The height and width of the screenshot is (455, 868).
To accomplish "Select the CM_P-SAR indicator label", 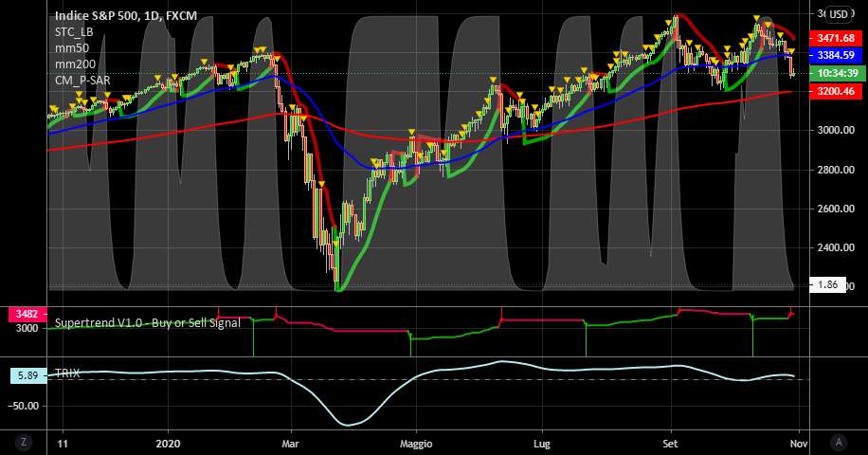I will click(82, 81).
